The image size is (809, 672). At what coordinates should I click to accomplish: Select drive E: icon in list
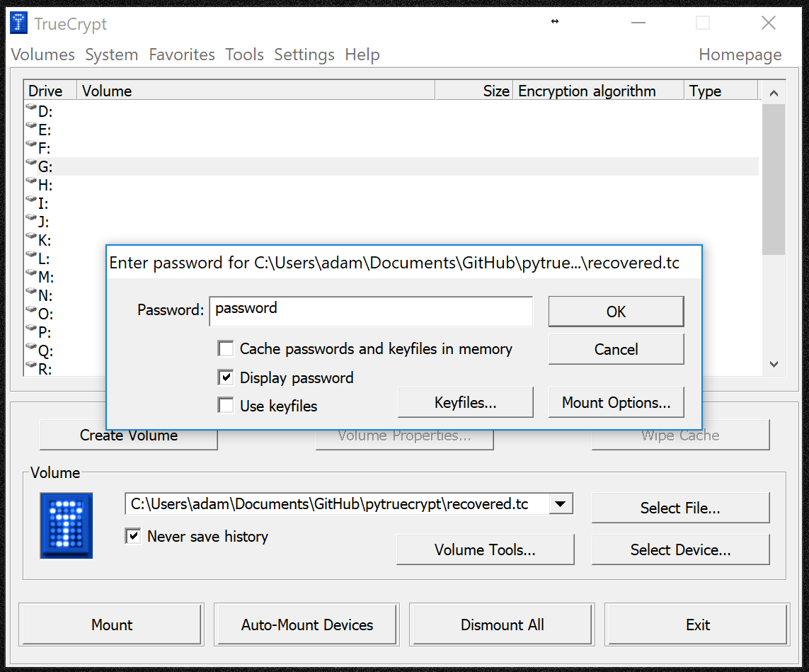(x=31, y=127)
